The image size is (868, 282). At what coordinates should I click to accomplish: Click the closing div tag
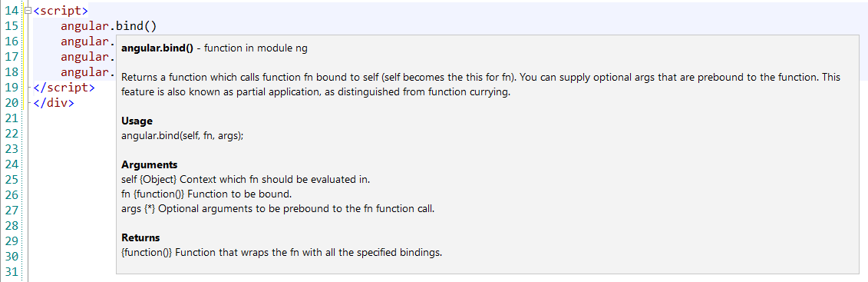point(53,103)
